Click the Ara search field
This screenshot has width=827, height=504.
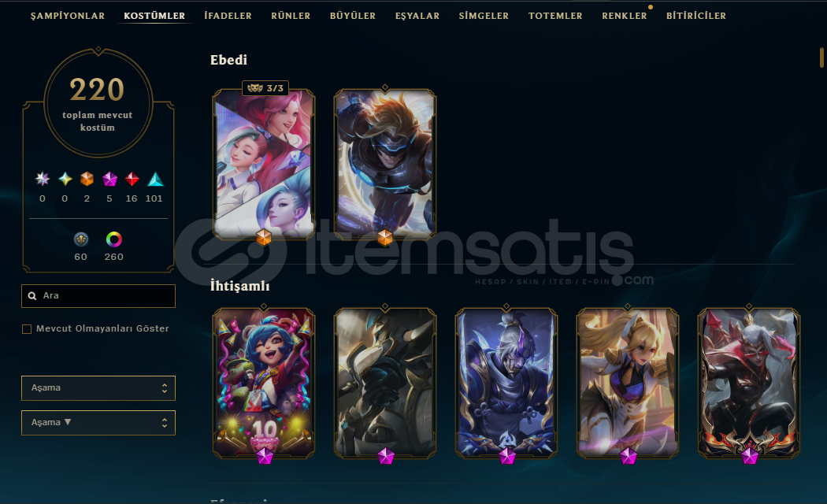pyautogui.click(x=98, y=296)
